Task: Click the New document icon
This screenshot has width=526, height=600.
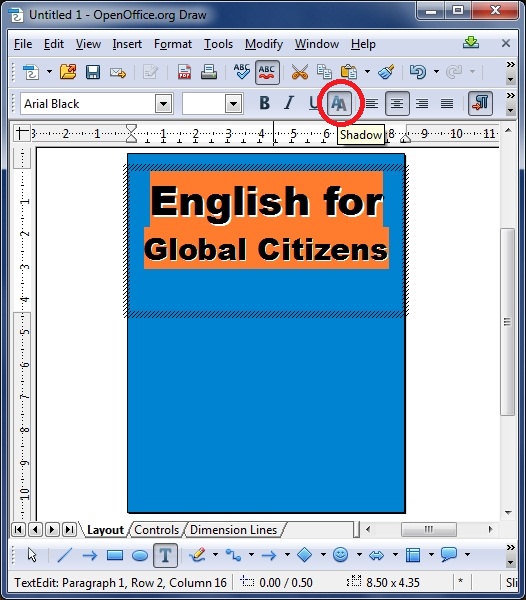Action: (x=31, y=72)
